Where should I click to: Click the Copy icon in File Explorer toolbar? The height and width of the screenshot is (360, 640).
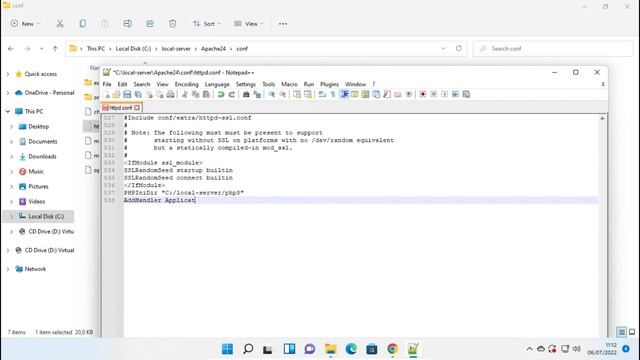click(x=82, y=24)
